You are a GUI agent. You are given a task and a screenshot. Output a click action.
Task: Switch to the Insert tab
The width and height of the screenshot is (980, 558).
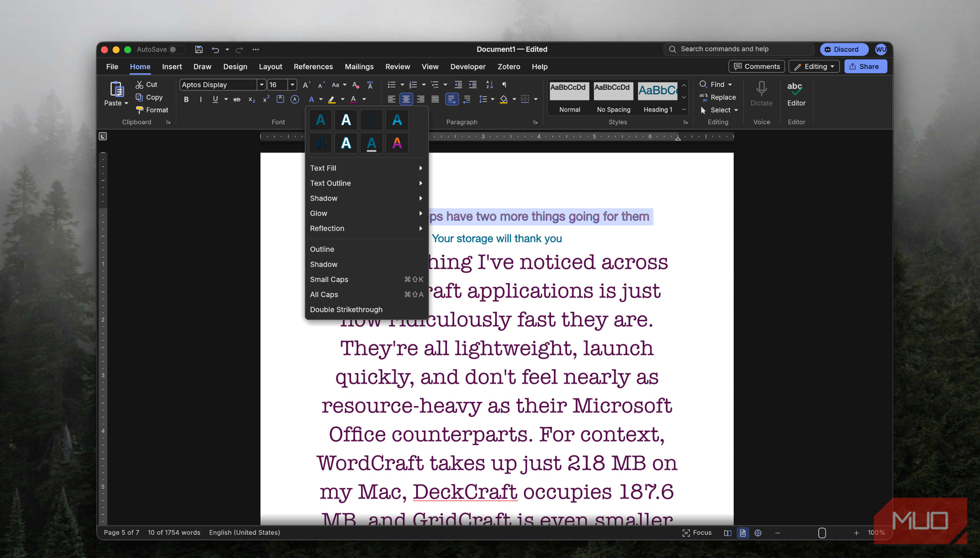(172, 67)
